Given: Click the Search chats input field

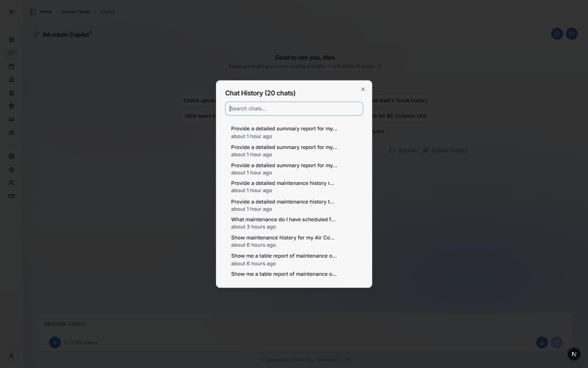Looking at the screenshot, I should click(294, 108).
